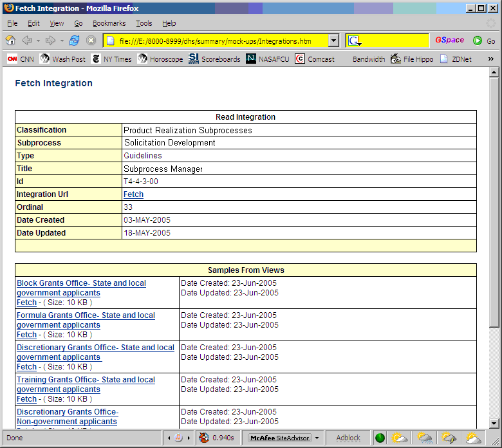This screenshot has height=448, width=502.
Task: Click the first weather forecast icon
Action: [x=399, y=438]
